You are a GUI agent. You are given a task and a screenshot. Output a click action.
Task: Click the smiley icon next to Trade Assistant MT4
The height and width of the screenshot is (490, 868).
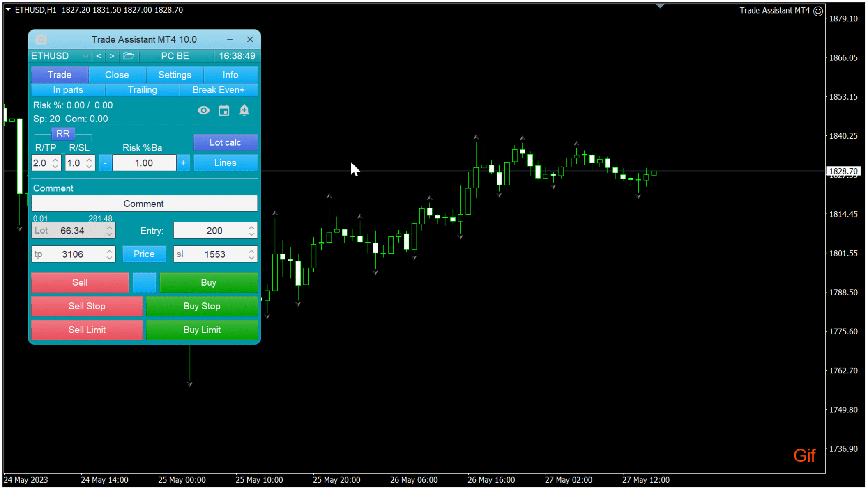[818, 11]
